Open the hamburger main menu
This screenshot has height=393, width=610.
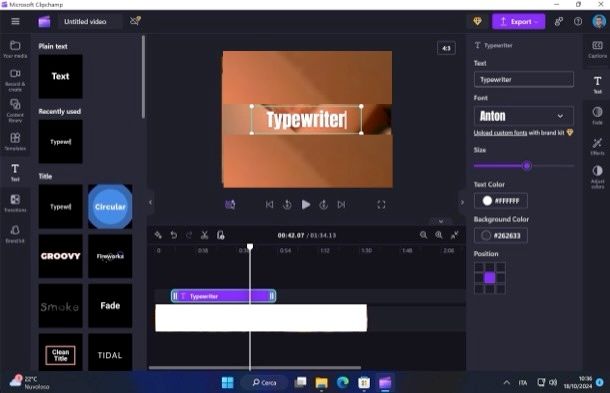15,21
